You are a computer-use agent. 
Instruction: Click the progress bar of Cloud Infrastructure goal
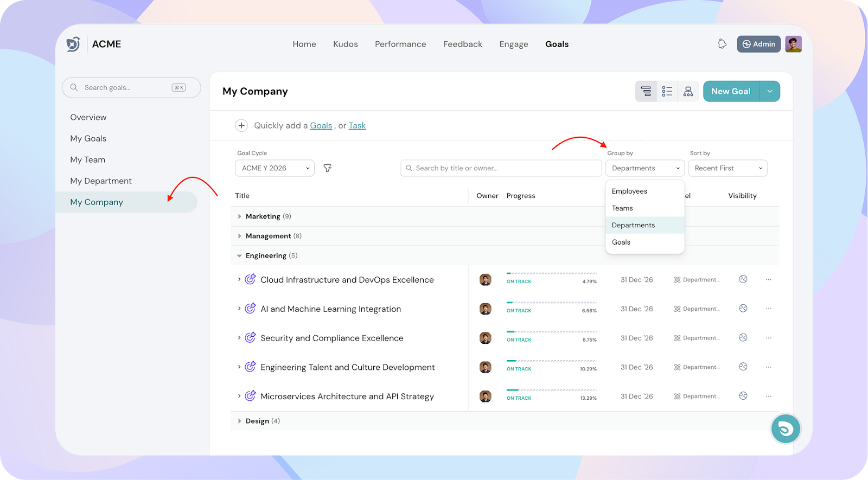(x=552, y=273)
